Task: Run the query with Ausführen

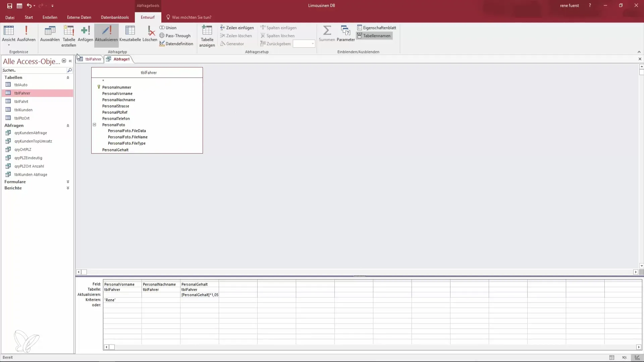Action: coord(26,34)
